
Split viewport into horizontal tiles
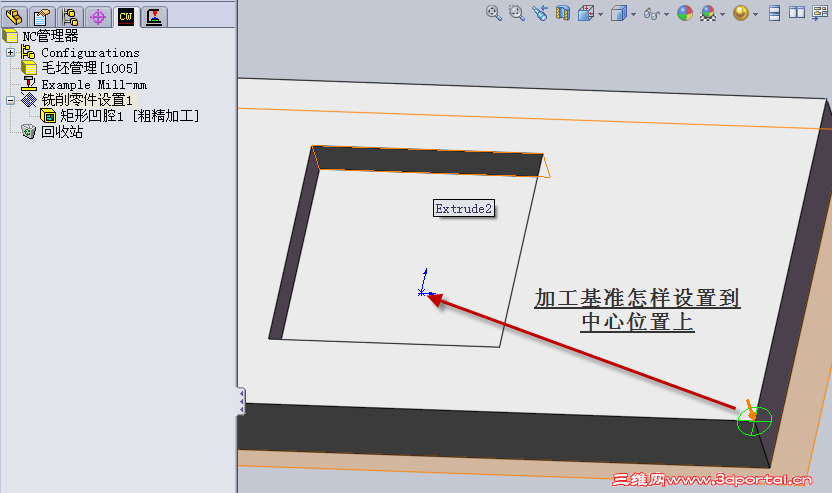[775, 13]
